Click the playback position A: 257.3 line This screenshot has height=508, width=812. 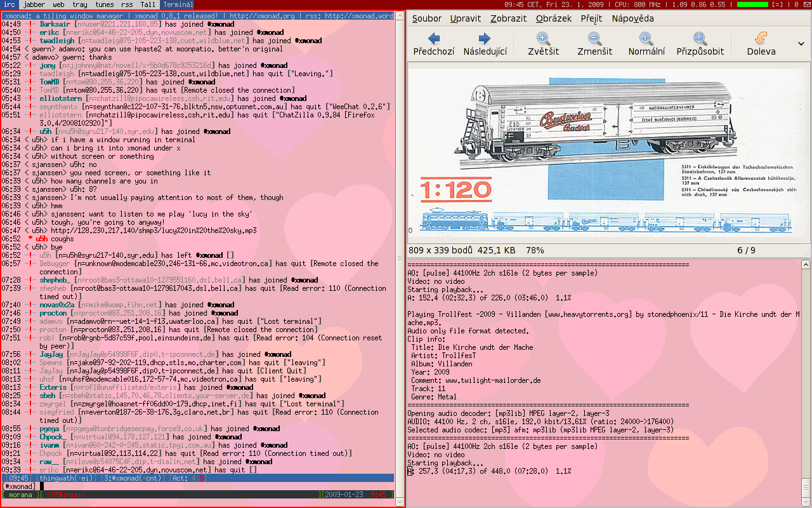click(489, 471)
